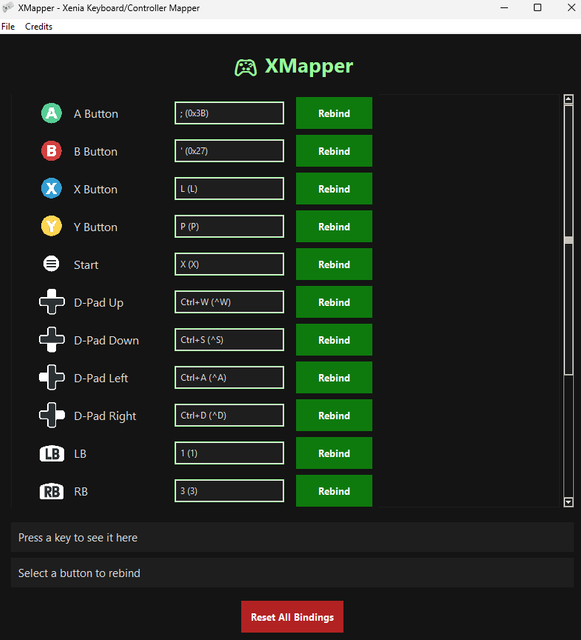
Task: Click the XMapper controller logo icon
Action: (245, 67)
